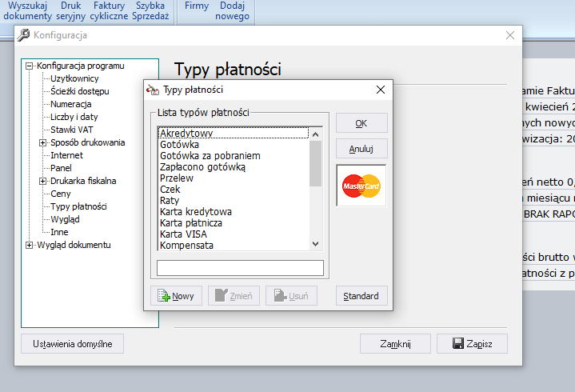Image resolution: width=575 pixels, height=392 pixels.
Task: Select Stawki VAT in configuration tree
Action: [71, 130]
